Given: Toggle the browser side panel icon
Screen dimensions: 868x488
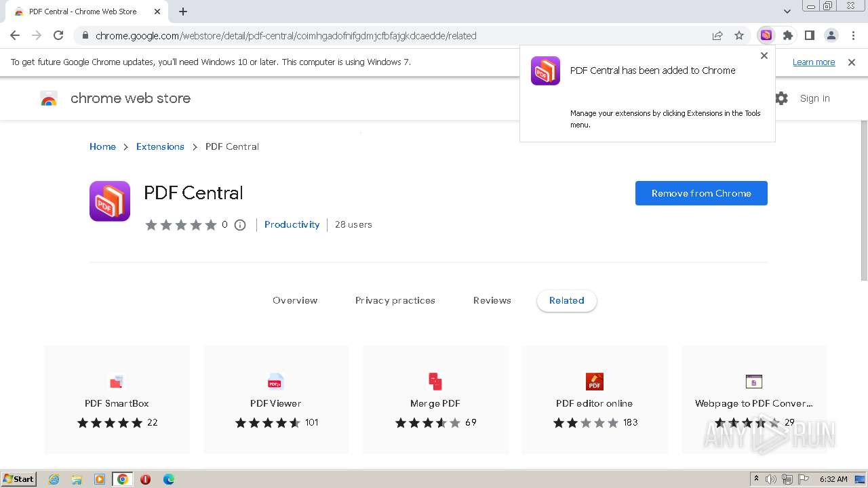Looking at the screenshot, I should 809,35.
